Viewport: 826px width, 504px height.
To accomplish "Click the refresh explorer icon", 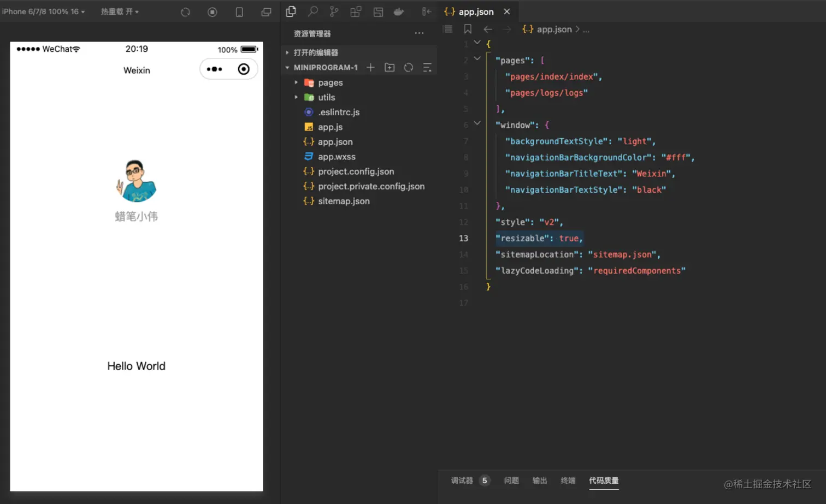I will point(408,68).
